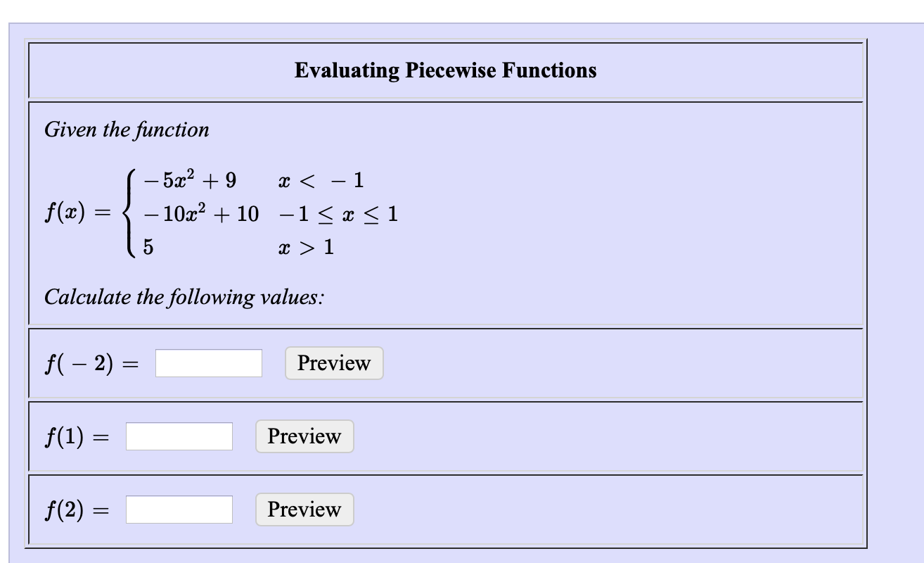This screenshot has height=563, width=924.
Task: Click the Preview button next to f(-2)
Action: [x=333, y=363]
